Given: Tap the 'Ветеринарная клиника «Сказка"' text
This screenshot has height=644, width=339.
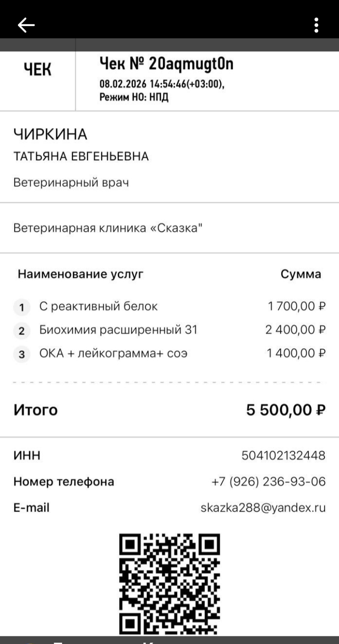Looking at the screenshot, I should tap(108, 229).
